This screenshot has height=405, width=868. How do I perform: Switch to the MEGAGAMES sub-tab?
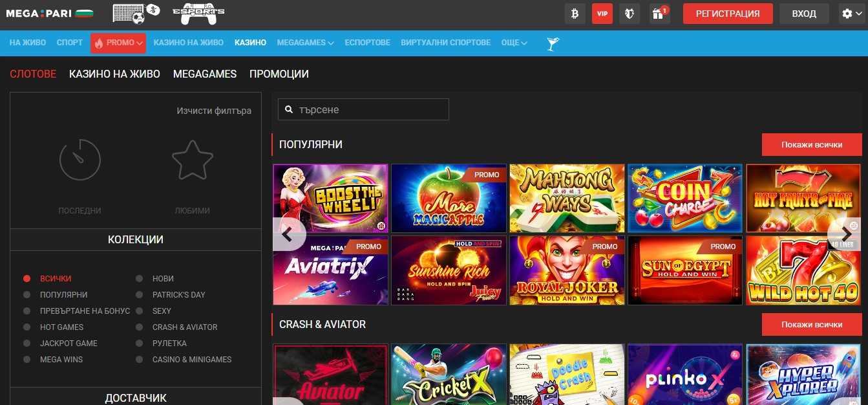(205, 74)
